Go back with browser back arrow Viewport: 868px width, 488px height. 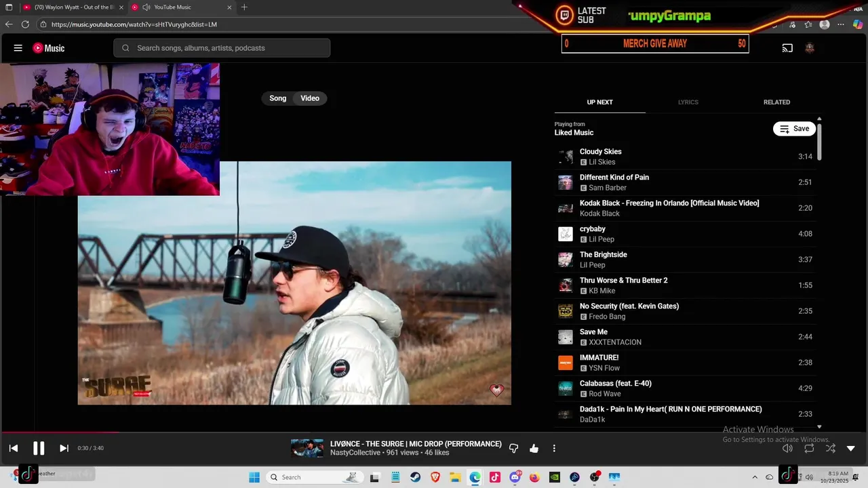click(9, 24)
